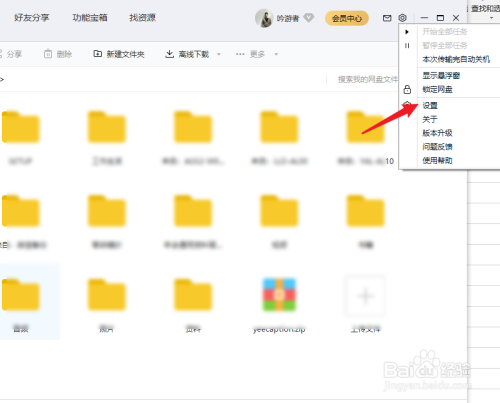Click the VIP diamond badge icon
Viewport: 500px width, 403px height.
309,18
